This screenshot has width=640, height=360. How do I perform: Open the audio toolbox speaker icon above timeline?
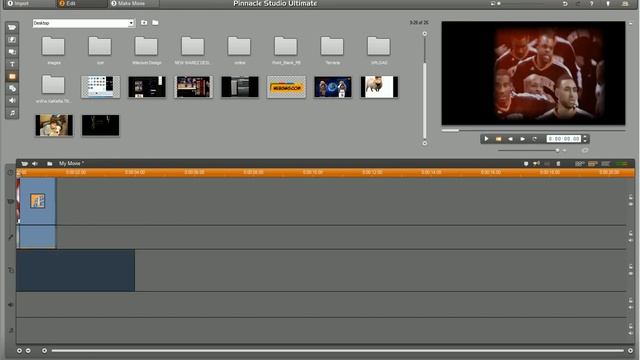coord(35,163)
